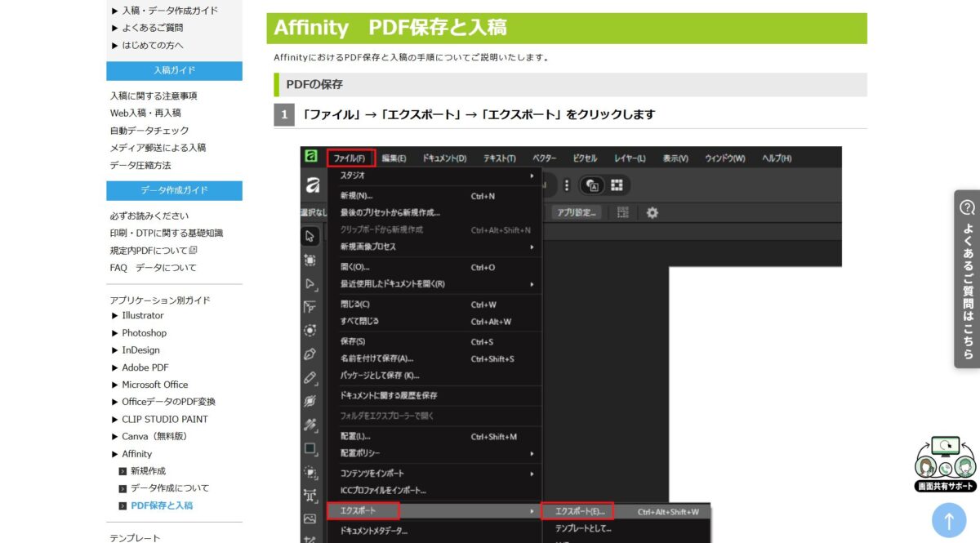Click the アプリ設定... button
The height and width of the screenshot is (543, 980).
[577, 212]
